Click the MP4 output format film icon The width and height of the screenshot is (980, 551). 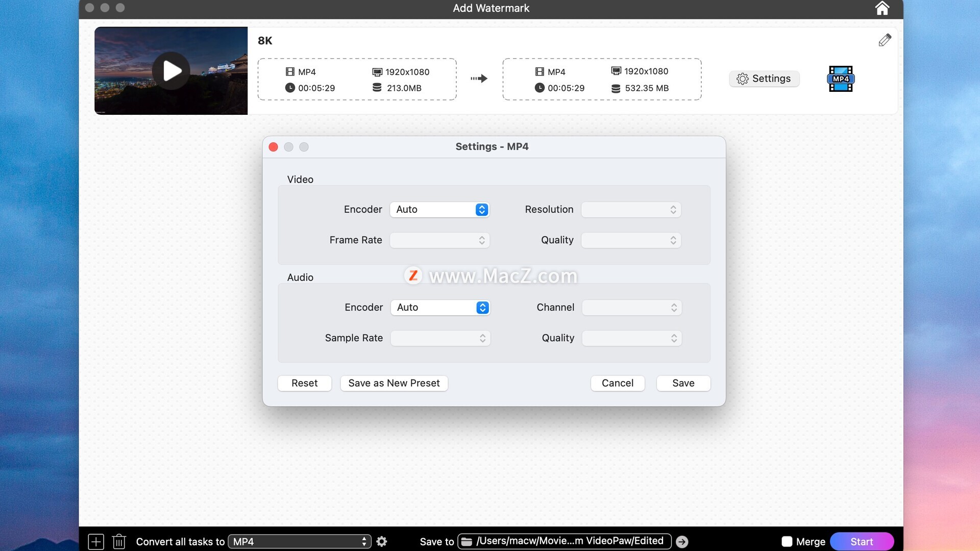pyautogui.click(x=840, y=79)
